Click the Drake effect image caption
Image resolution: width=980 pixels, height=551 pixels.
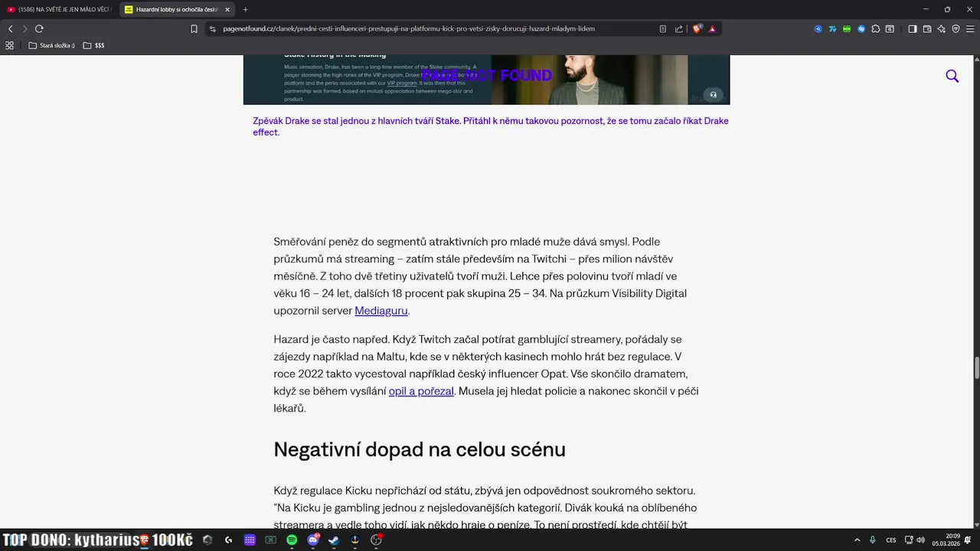(491, 126)
